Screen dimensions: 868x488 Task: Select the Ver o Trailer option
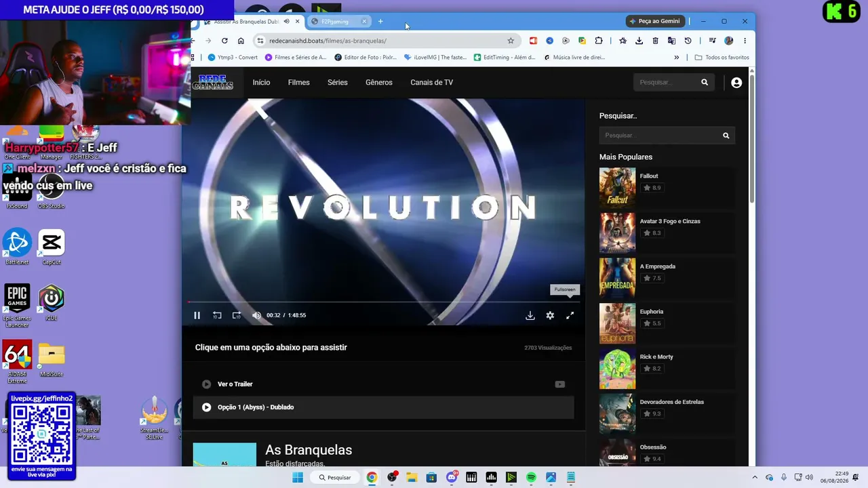[x=383, y=384]
